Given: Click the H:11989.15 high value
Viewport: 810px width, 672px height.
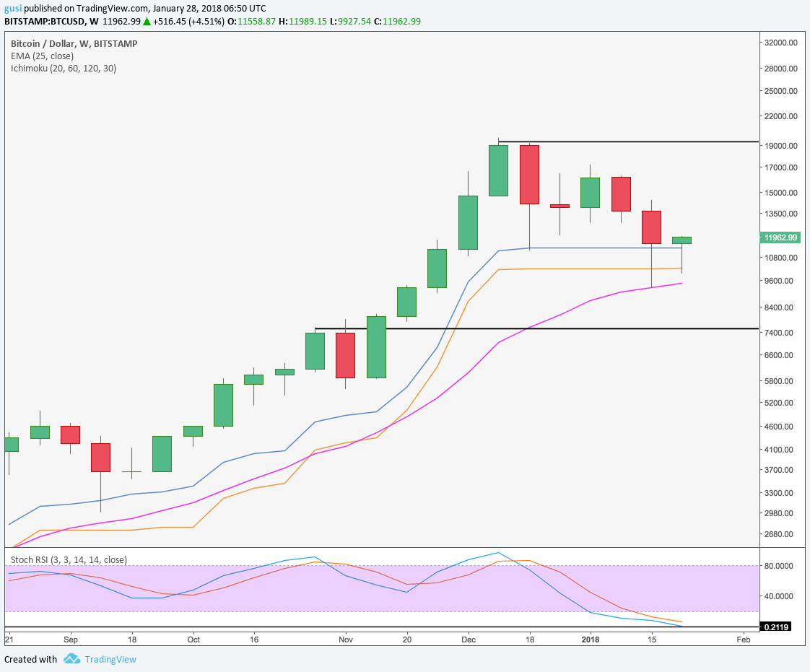Looking at the screenshot, I should tap(302, 21).
